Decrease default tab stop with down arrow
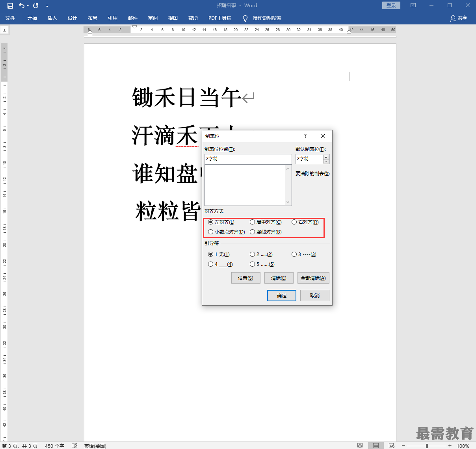 (326, 161)
